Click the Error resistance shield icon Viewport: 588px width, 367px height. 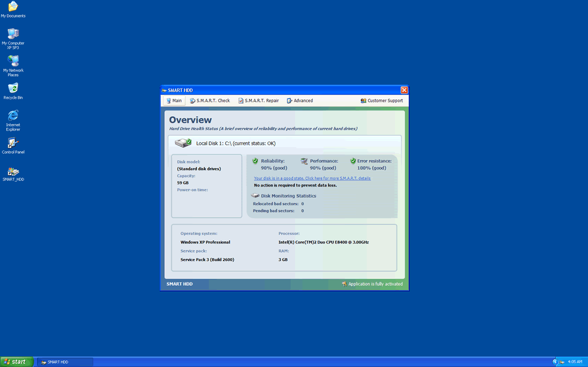(x=353, y=161)
